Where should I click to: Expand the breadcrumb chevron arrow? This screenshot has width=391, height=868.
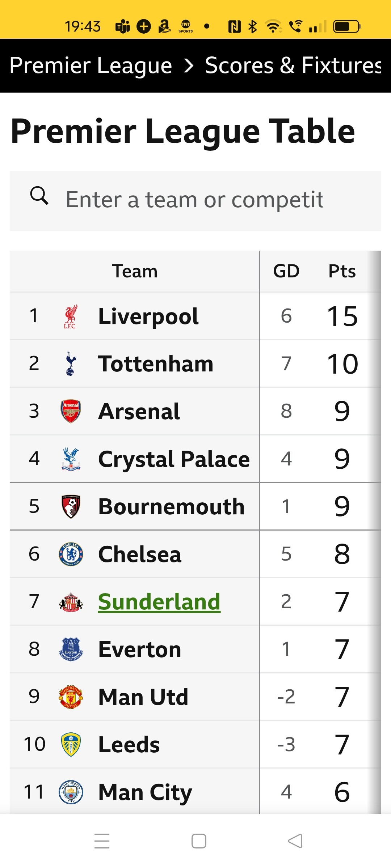(x=189, y=66)
